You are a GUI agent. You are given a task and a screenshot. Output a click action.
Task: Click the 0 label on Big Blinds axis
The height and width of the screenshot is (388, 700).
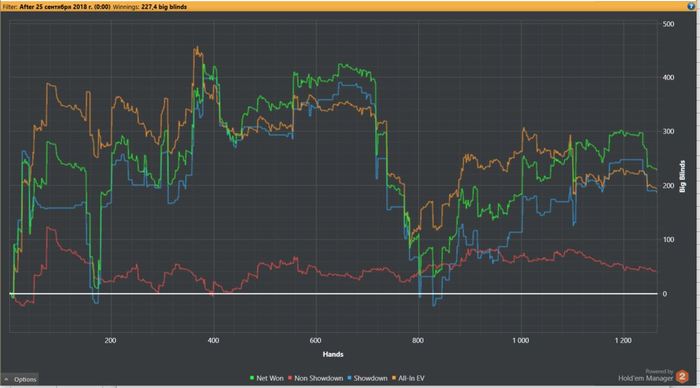click(x=665, y=293)
